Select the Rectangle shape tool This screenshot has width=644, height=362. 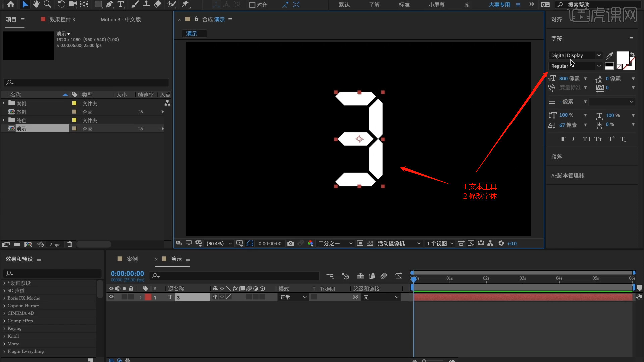(98, 4)
